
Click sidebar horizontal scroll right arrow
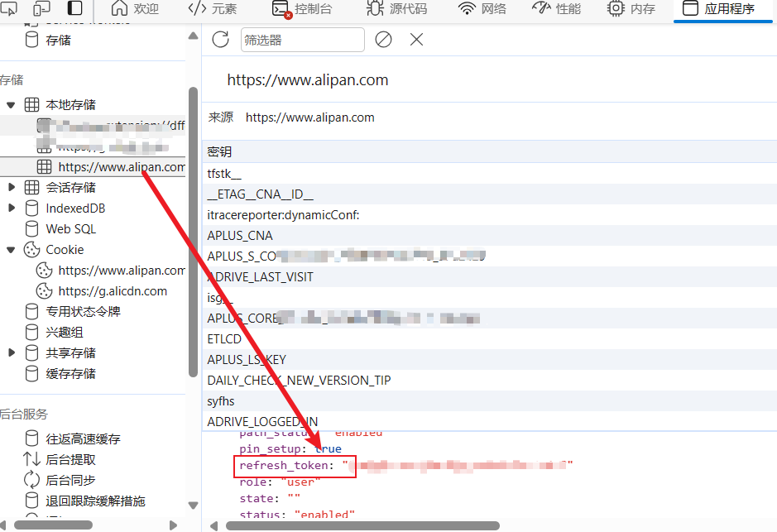[x=173, y=525]
